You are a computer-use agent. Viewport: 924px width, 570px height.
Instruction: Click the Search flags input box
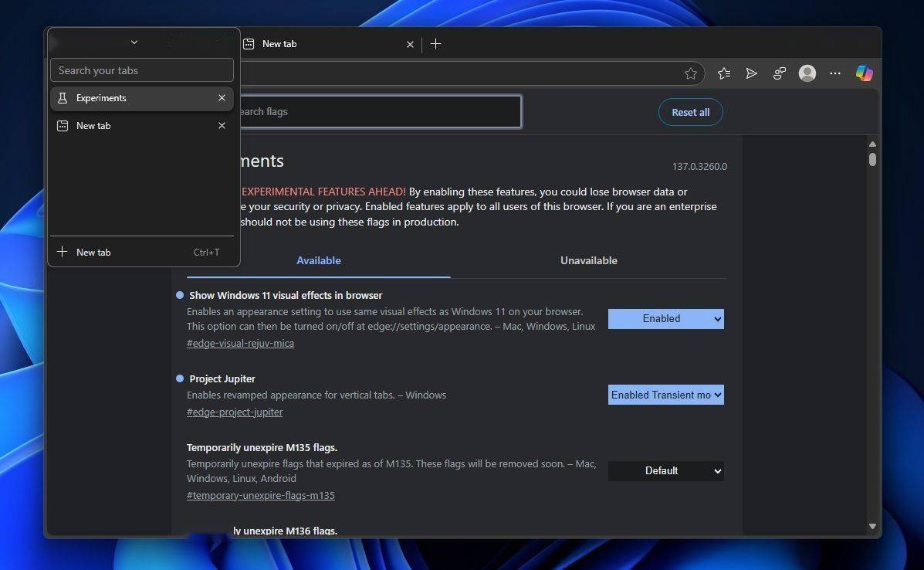(380, 111)
